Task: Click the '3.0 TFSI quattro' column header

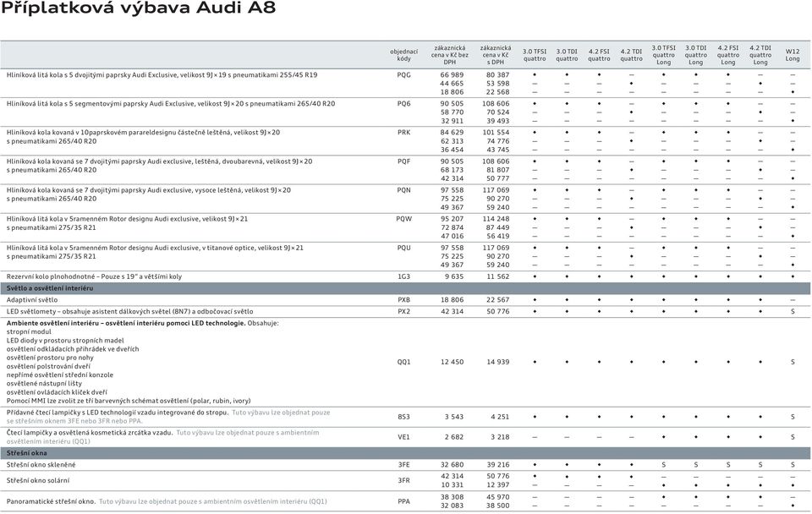Action: click(x=535, y=56)
